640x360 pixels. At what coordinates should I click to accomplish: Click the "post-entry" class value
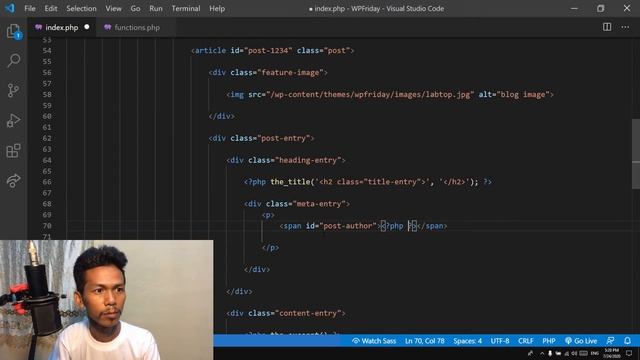pyautogui.click(x=284, y=138)
